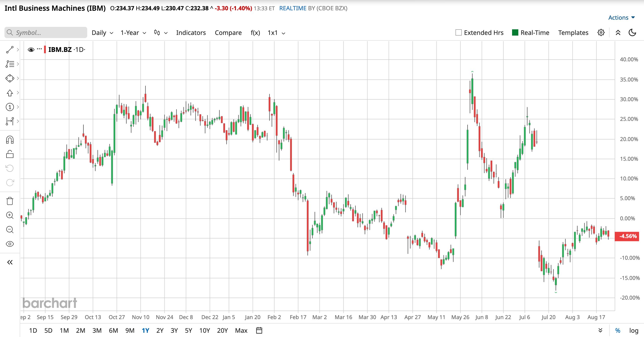Switch to the 2M range
The width and height of the screenshot is (644, 337).
point(80,331)
